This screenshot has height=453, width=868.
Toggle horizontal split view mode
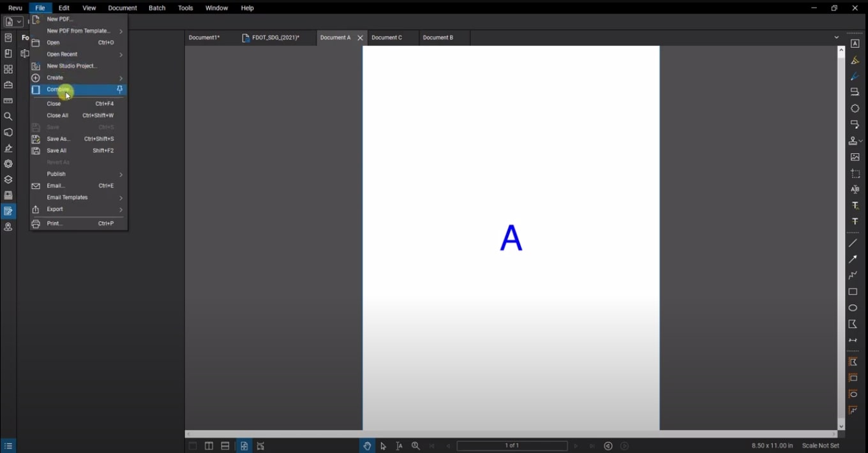click(x=225, y=445)
